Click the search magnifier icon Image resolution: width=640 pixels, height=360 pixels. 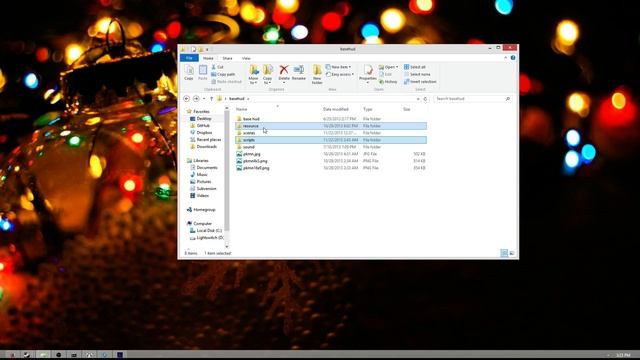[508, 99]
